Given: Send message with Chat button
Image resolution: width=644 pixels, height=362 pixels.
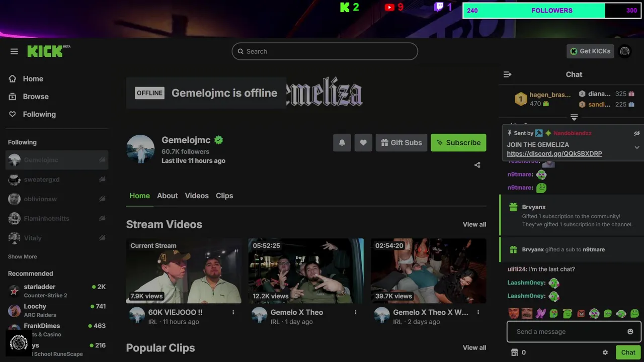Looking at the screenshot, I should [628, 352].
